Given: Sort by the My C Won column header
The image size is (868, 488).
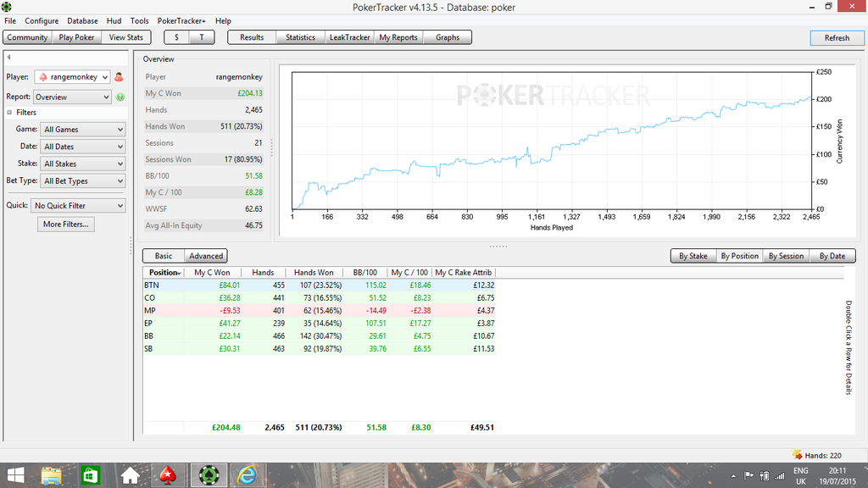Looking at the screenshot, I should pyautogui.click(x=212, y=273).
